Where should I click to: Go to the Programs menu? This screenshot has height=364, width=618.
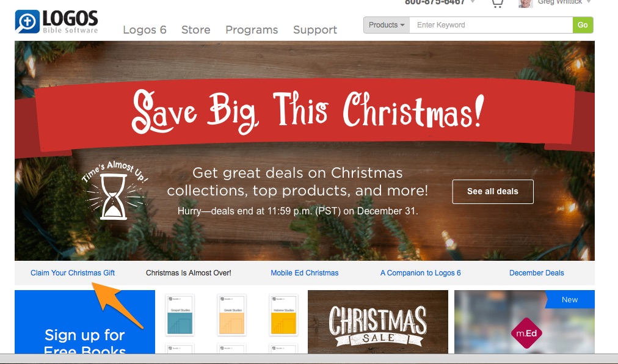click(x=252, y=30)
